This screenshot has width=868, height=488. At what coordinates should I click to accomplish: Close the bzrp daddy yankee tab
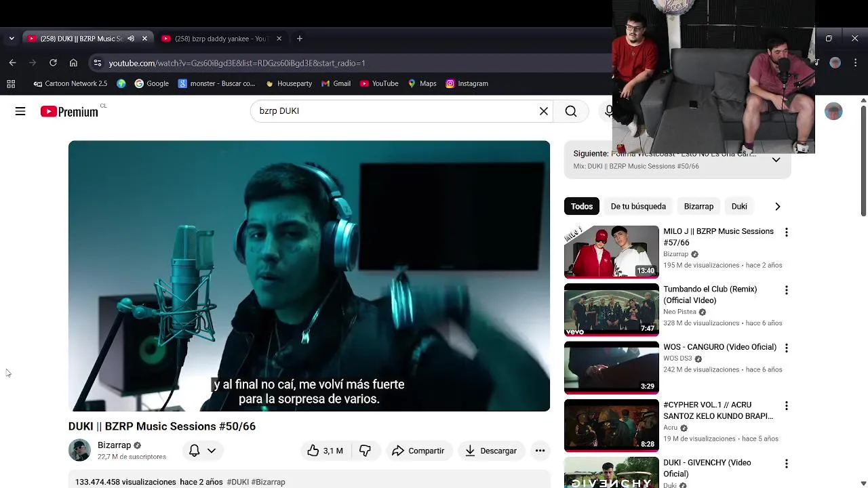tap(279, 39)
